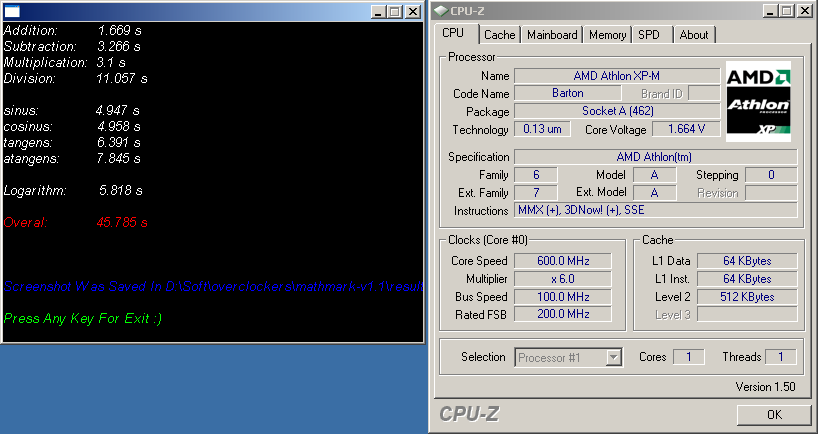Click the tangens result 6.391 s

tap(118, 142)
